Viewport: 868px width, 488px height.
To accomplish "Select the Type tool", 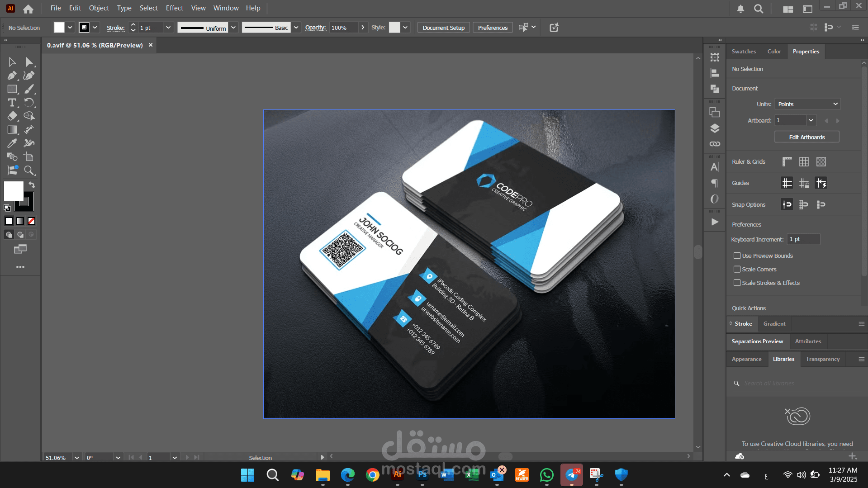I will pyautogui.click(x=12, y=103).
